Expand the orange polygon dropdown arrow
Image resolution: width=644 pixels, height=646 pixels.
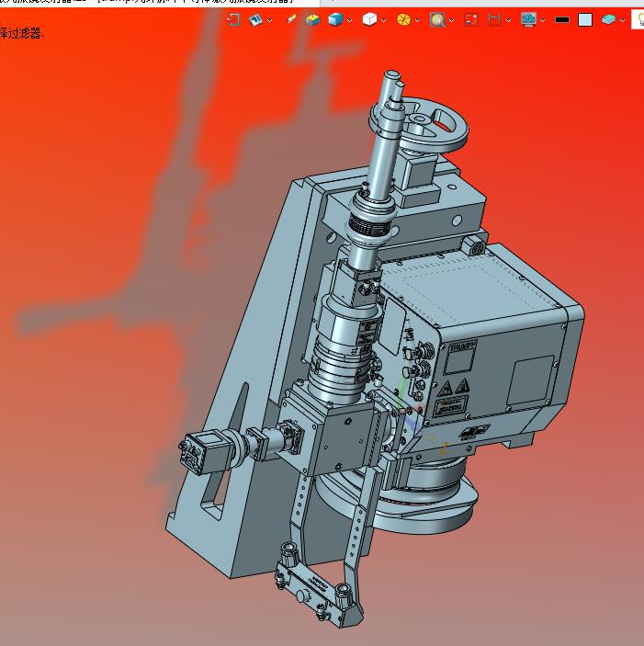417,20
